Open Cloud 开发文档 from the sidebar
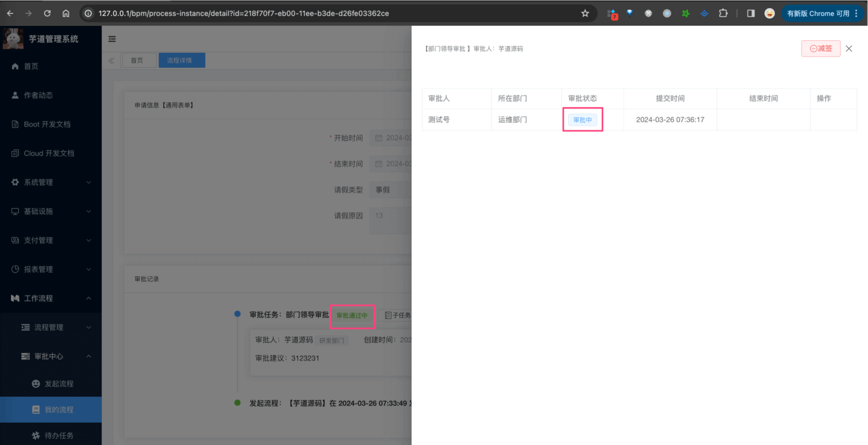This screenshot has width=868, height=445. (49, 154)
